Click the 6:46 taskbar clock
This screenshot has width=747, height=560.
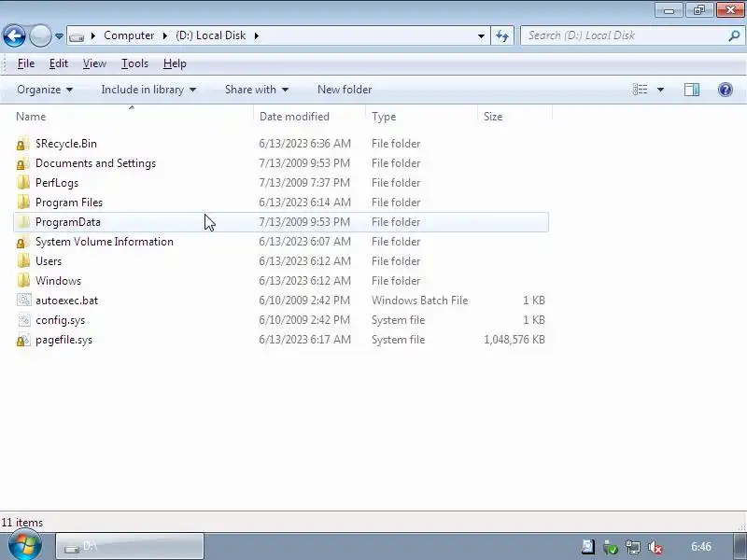[x=701, y=547]
